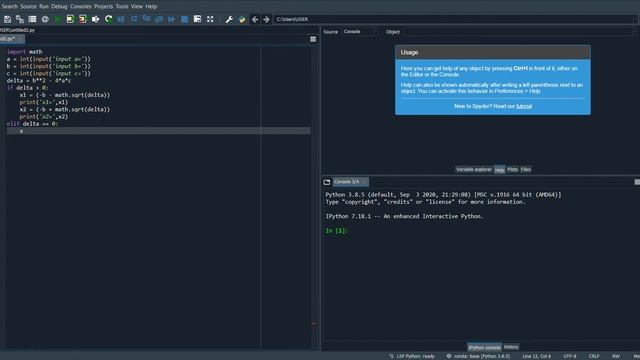Click the 'elif delta == 0:' code line

[x=33, y=124]
